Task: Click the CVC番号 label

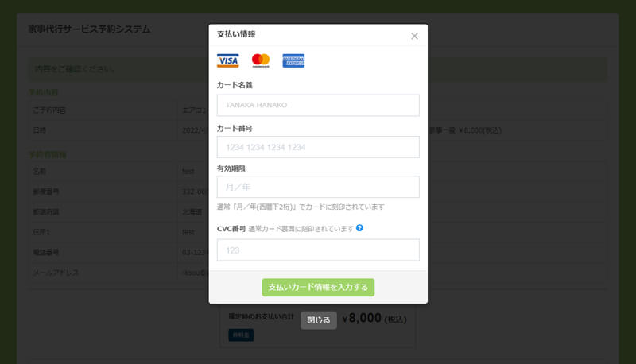Action: (231, 229)
